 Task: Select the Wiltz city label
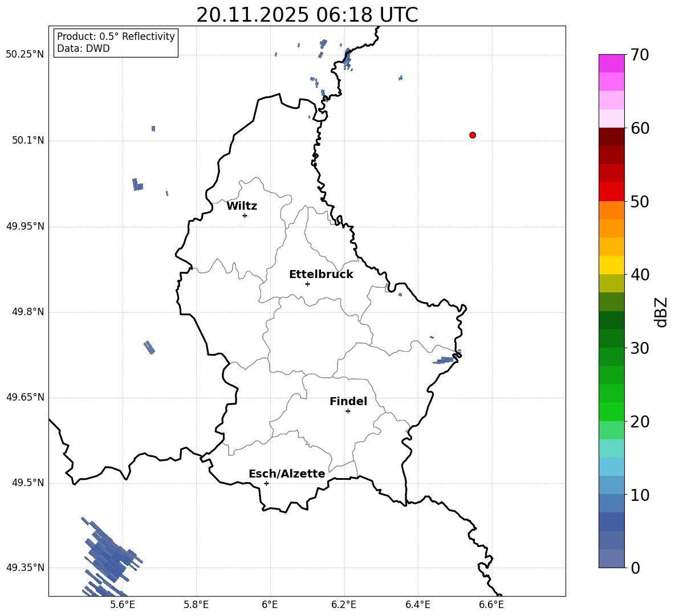pos(242,206)
